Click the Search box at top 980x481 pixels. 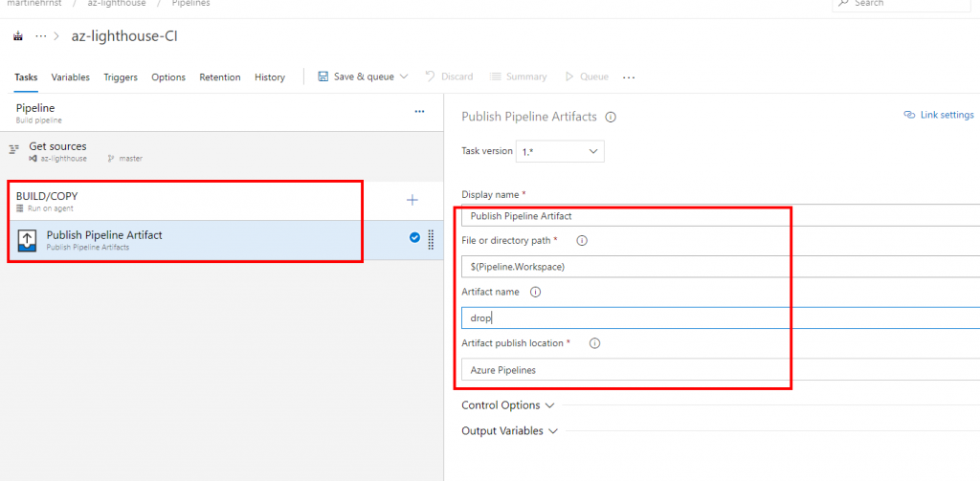point(902,4)
